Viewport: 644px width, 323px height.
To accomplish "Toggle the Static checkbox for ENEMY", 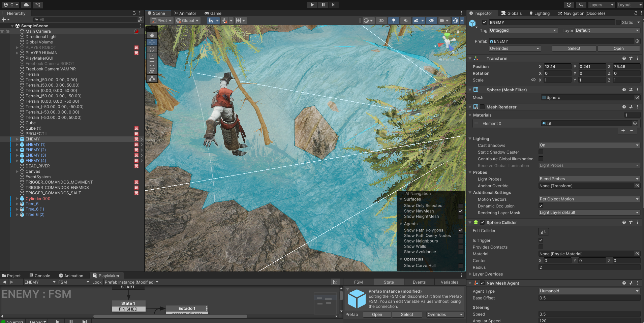I will (618, 22).
